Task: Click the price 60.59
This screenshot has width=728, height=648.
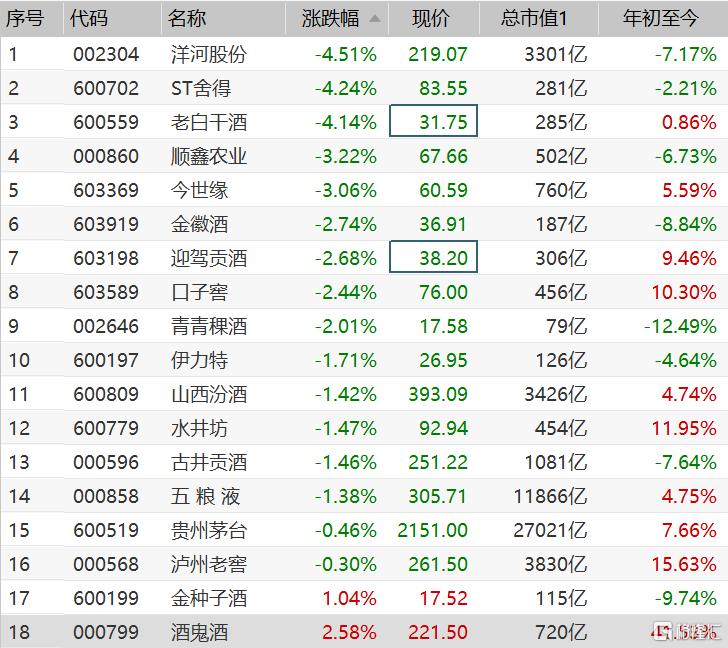Action: tap(443, 190)
